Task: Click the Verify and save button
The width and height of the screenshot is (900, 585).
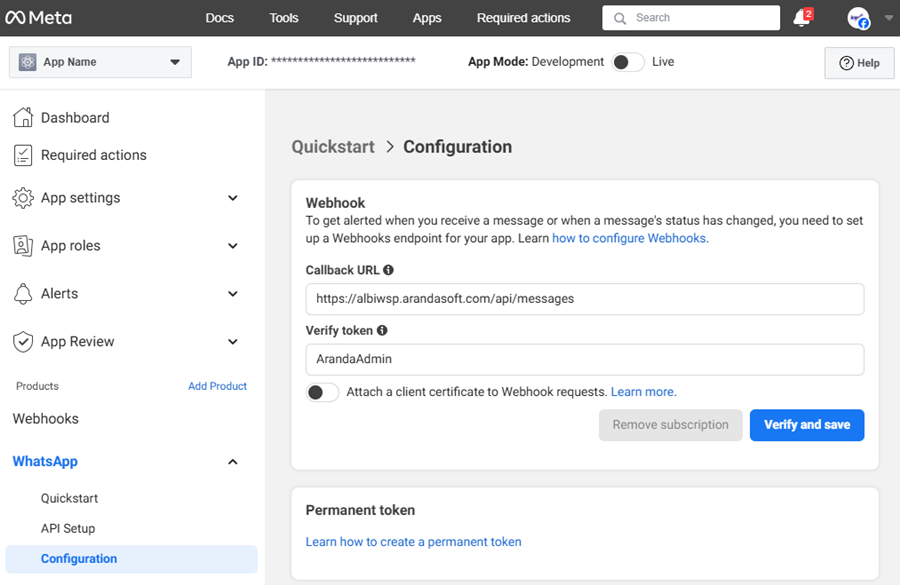Action: [807, 425]
